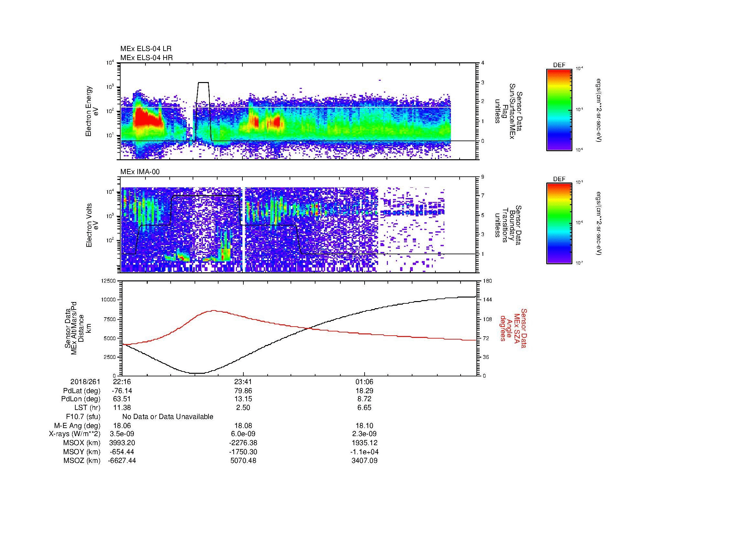Click the top DEF color bar

pyautogui.click(x=559, y=110)
